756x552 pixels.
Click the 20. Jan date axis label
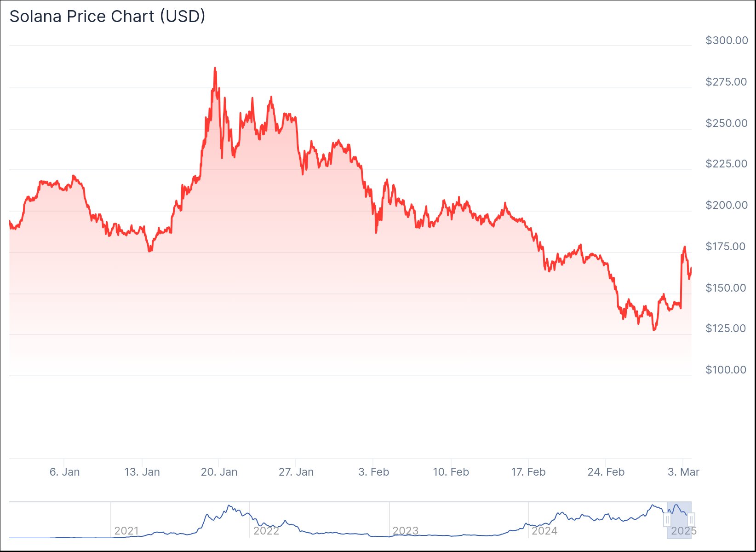(219, 472)
